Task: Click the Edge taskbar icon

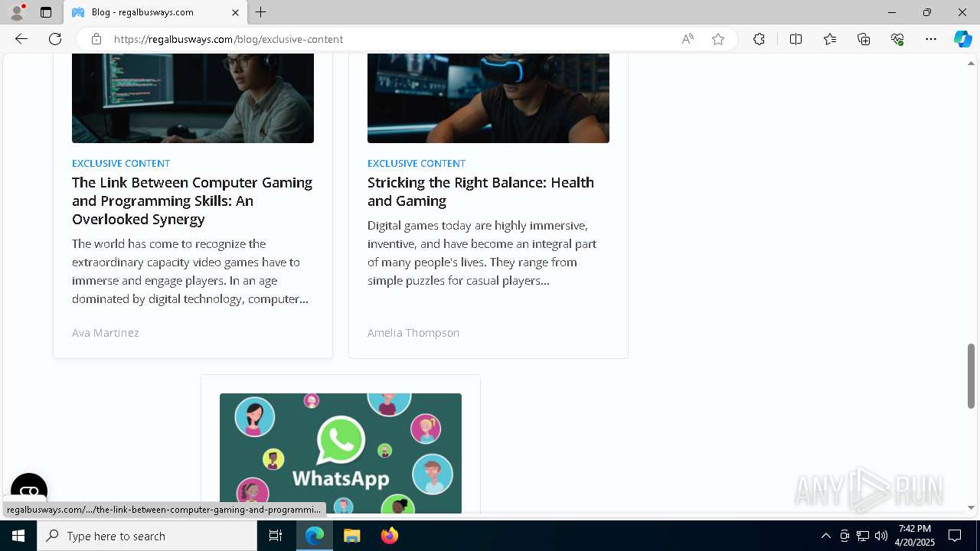Action: tap(315, 536)
